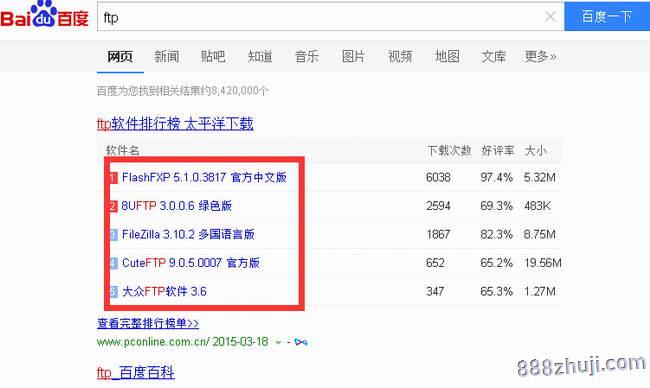
Task: Clear the search box with the X icon
Action: click(x=550, y=17)
